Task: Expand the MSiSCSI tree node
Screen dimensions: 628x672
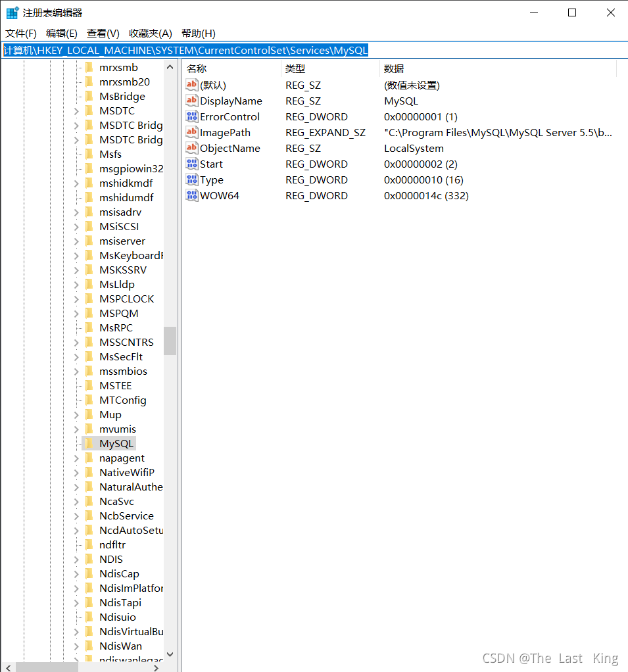Action: coord(76,227)
